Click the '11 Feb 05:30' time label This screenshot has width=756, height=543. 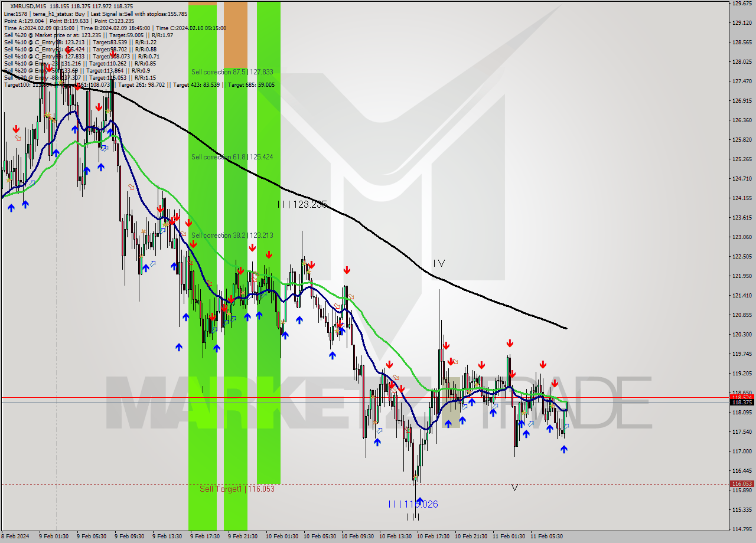[x=546, y=537]
